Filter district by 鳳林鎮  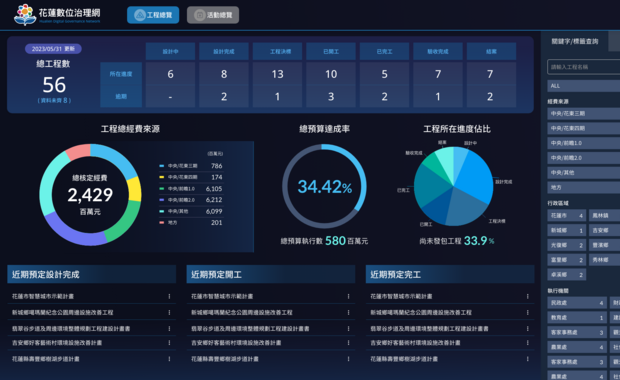(605, 216)
